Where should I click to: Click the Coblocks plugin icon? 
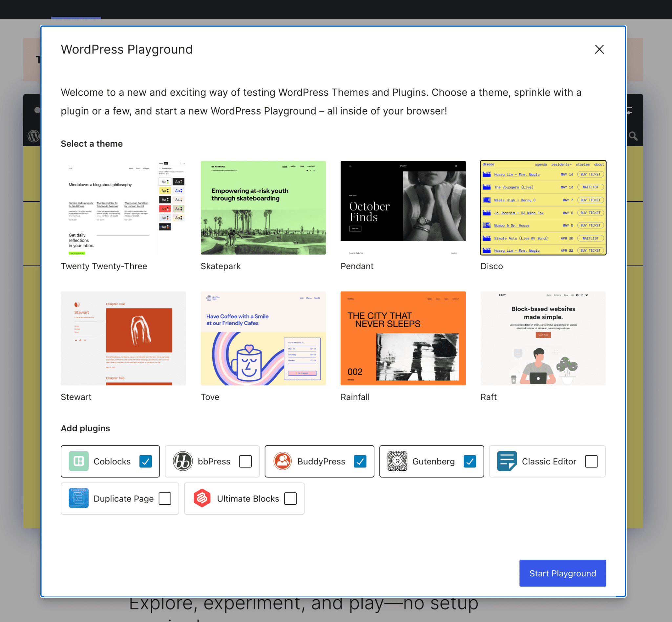click(78, 461)
